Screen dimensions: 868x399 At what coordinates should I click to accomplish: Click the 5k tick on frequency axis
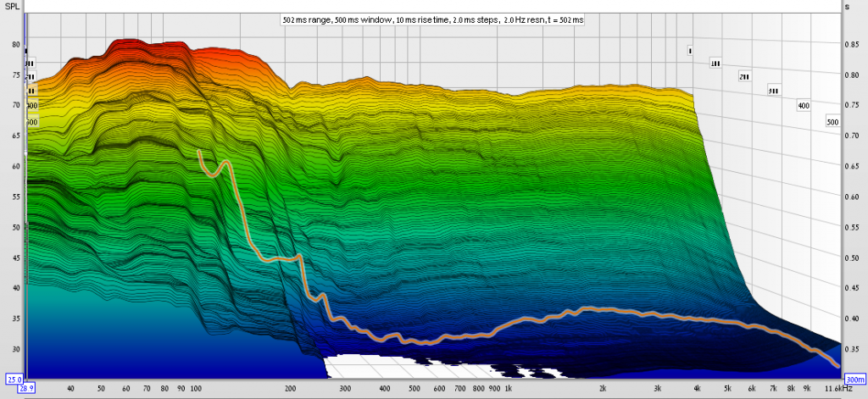tap(727, 388)
